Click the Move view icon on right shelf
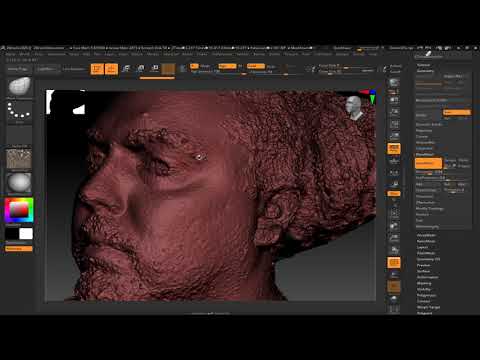The height and width of the screenshot is (360, 480). coord(394,226)
